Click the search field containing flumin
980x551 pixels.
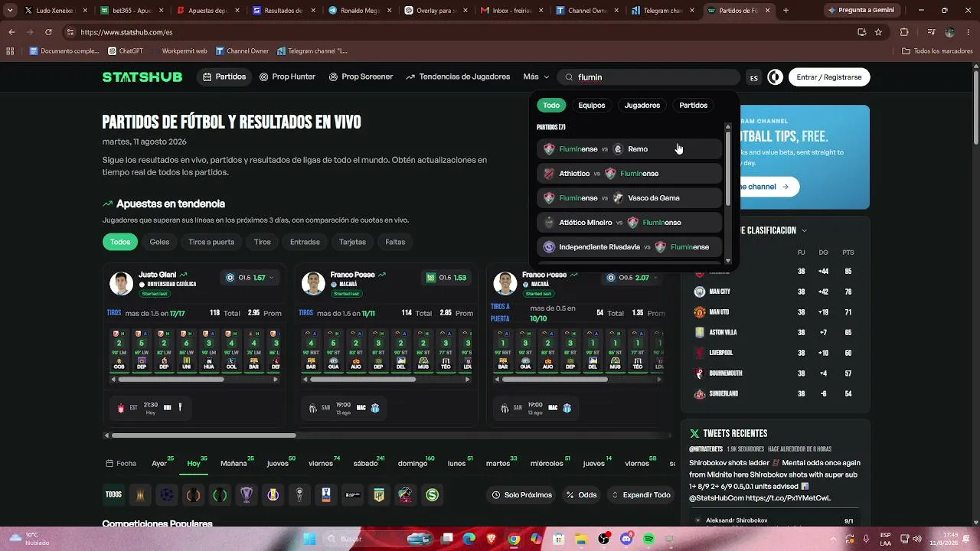point(650,77)
